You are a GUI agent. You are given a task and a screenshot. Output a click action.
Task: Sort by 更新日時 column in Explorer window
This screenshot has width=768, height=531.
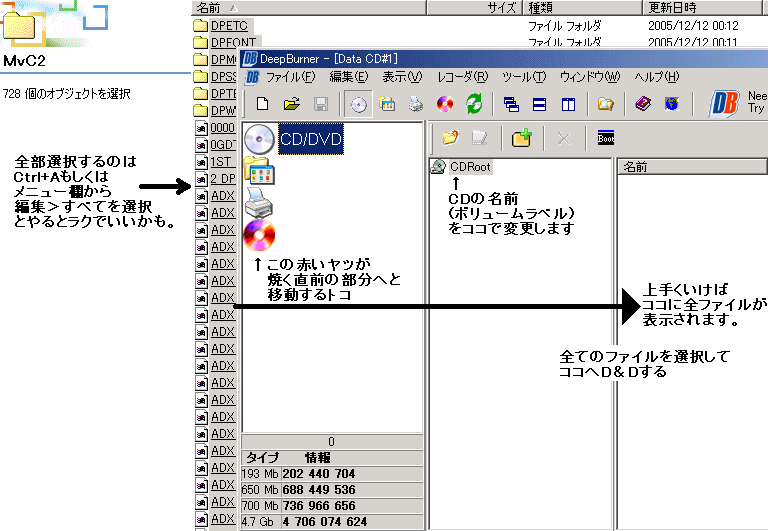coord(702,7)
